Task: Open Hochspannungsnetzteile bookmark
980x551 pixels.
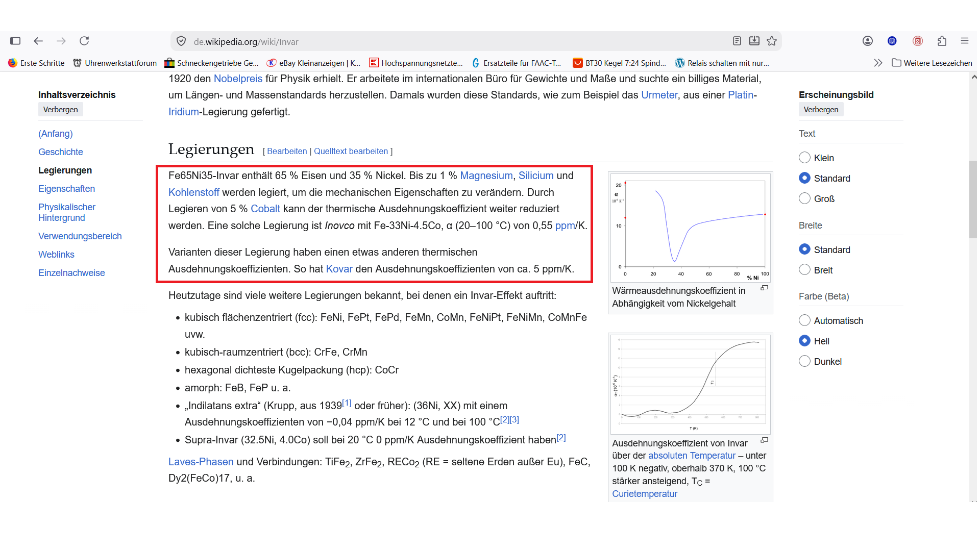Action: 416,63
